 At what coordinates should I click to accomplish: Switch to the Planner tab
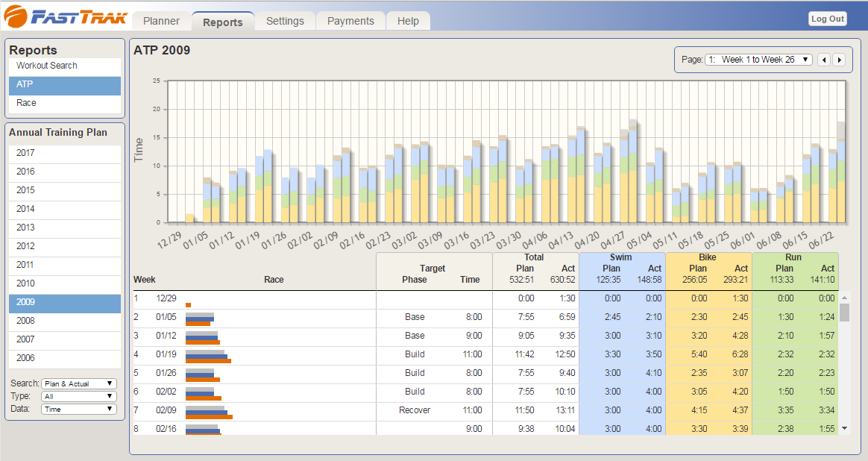[x=161, y=21]
